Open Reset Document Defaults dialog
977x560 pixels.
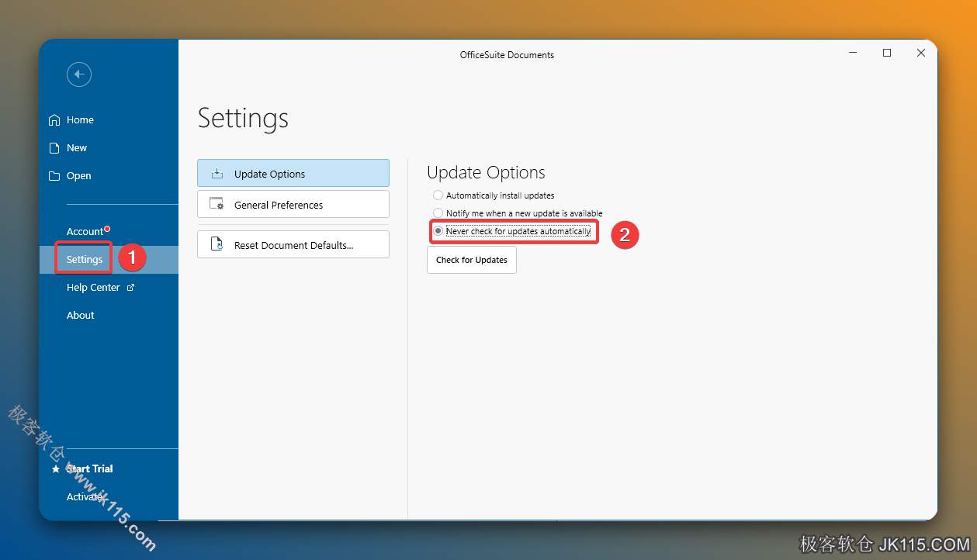click(293, 244)
